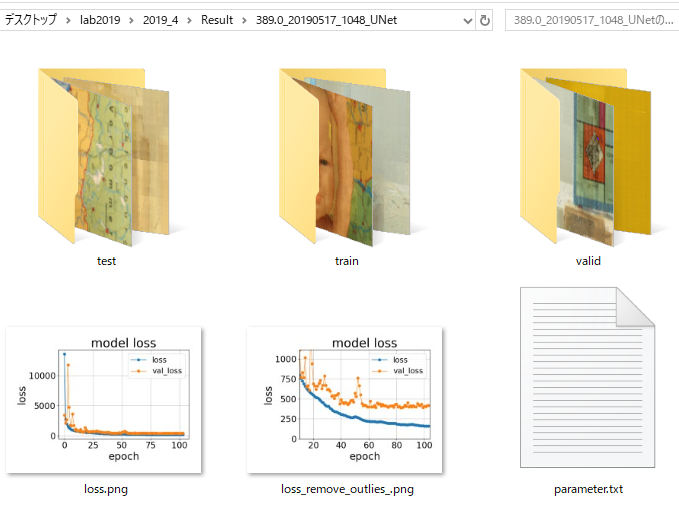The height and width of the screenshot is (514, 679).
Task: Select the loss_remove_outlies_.png thumbnail
Action: click(345, 400)
